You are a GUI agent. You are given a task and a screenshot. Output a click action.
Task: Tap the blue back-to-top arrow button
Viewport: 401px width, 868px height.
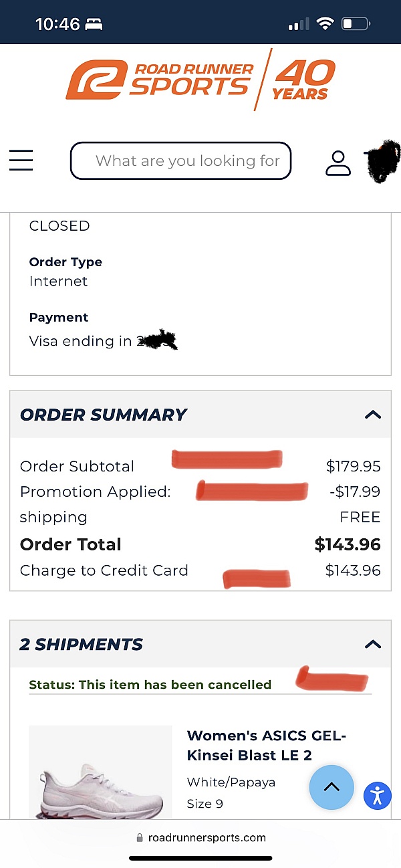(331, 787)
